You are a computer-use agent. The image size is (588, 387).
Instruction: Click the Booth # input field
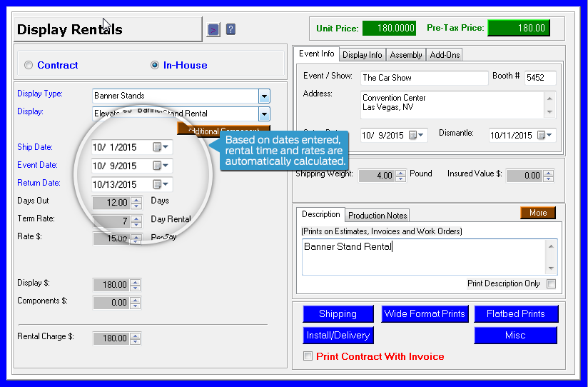click(x=540, y=78)
